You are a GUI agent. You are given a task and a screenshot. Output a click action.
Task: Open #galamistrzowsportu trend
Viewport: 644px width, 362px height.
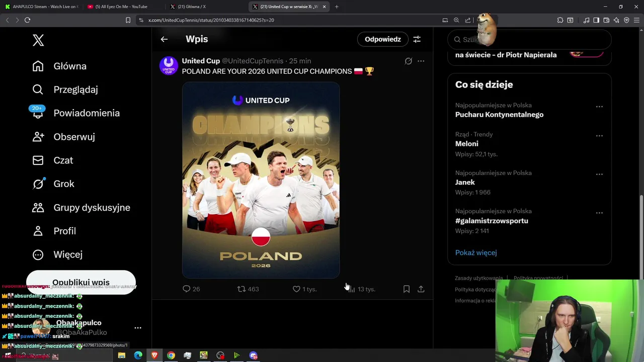pos(492,221)
